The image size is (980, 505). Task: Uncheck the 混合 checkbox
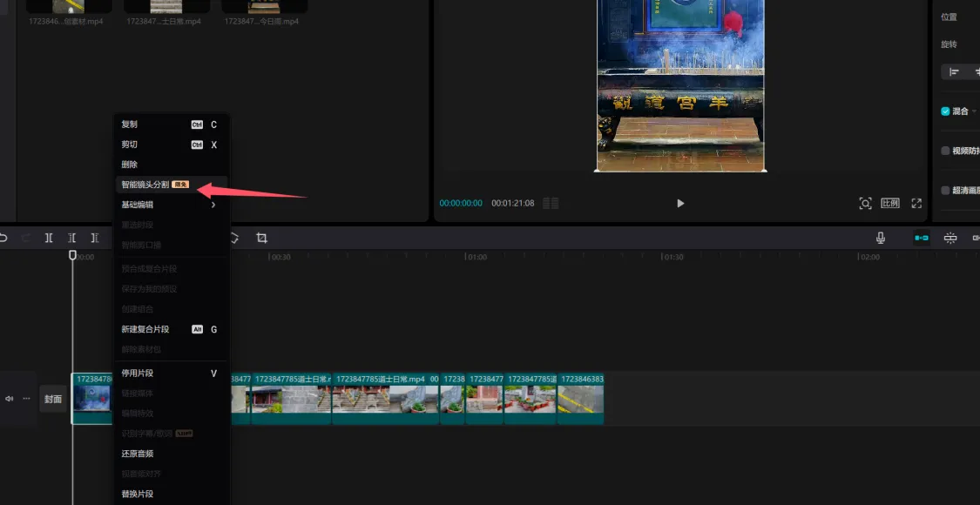945,111
